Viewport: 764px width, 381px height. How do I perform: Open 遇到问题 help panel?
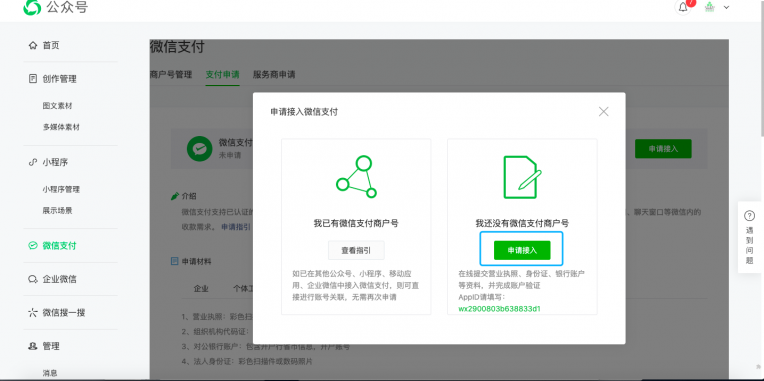[749, 237]
